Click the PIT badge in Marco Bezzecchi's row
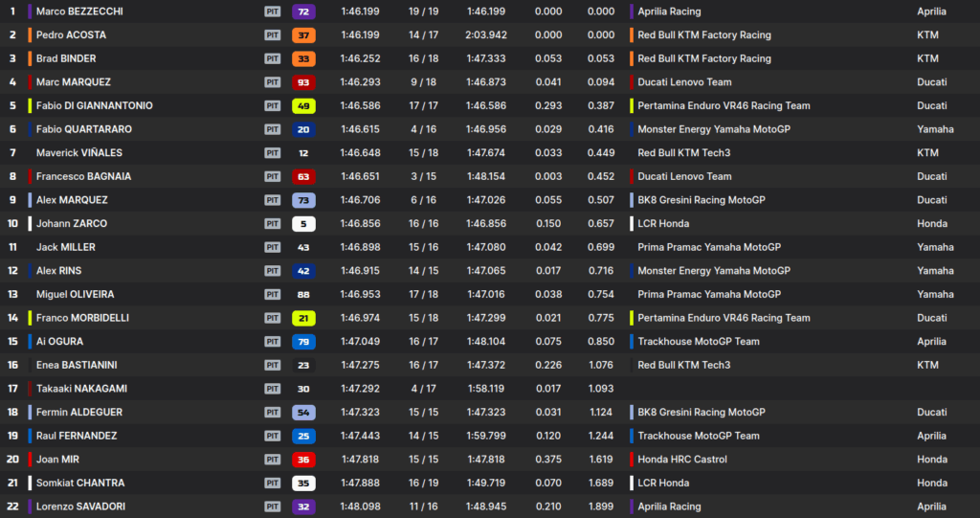 point(273,11)
